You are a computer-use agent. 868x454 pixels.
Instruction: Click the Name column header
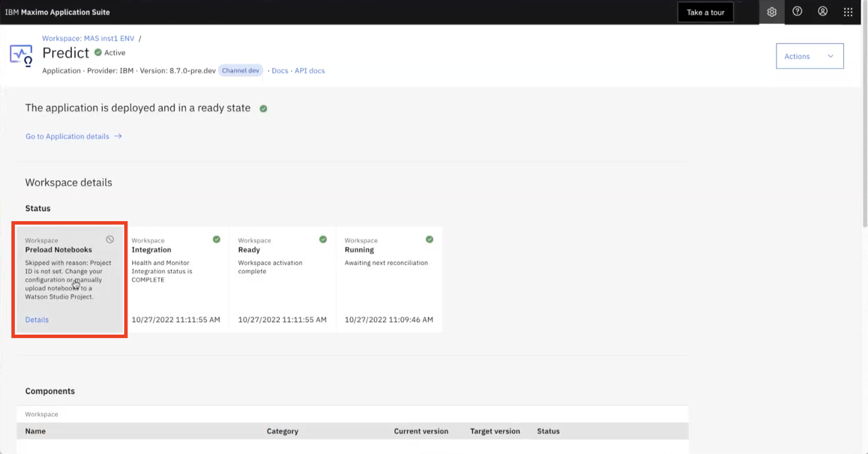click(35, 431)
